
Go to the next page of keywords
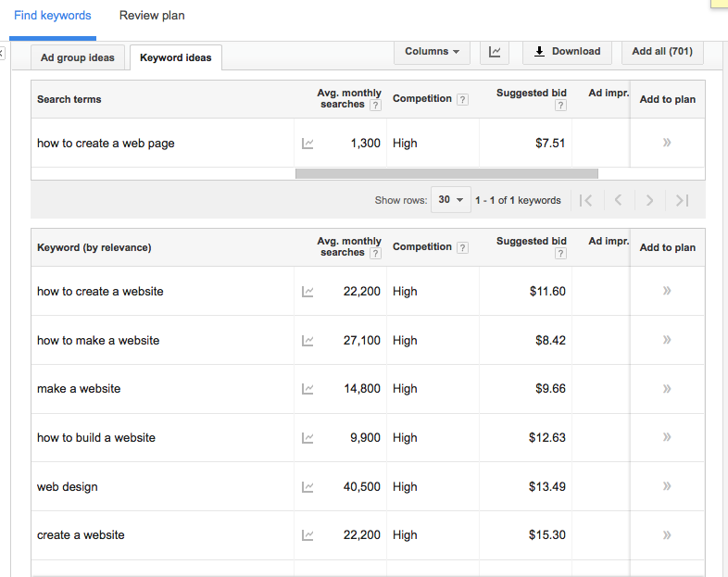650,200
